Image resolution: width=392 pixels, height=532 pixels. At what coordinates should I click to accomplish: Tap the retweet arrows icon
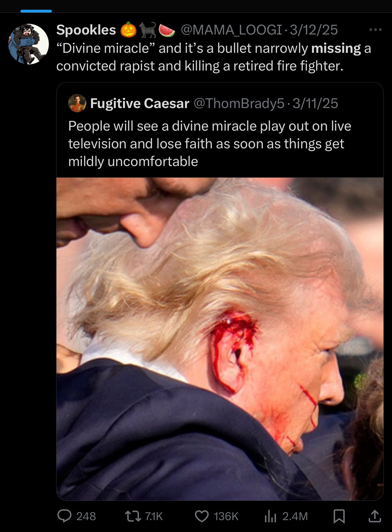pyautogui.click(x=133, y=516)
